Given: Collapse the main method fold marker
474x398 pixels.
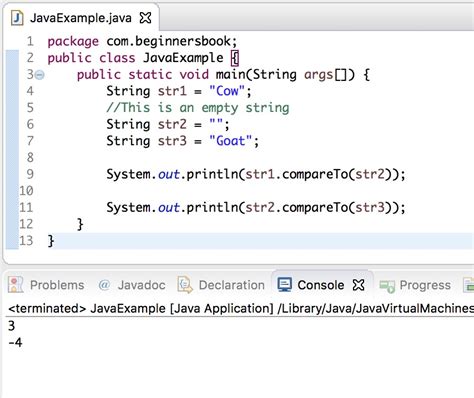Looking at the screenshot, I should point(40,74).
